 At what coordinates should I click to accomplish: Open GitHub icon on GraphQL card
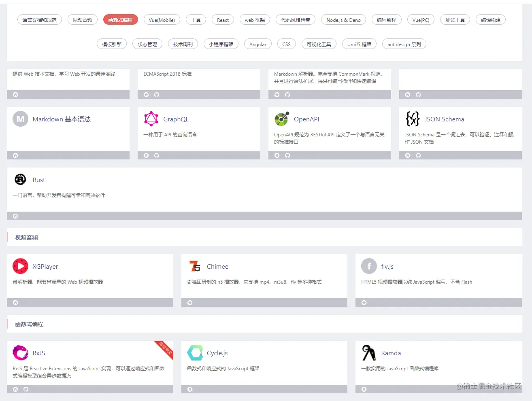click(x=157, y=155)
